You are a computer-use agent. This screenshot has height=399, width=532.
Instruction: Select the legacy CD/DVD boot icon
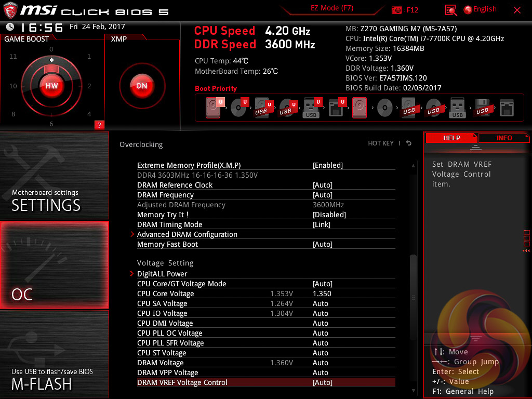[x=385, y=108]
